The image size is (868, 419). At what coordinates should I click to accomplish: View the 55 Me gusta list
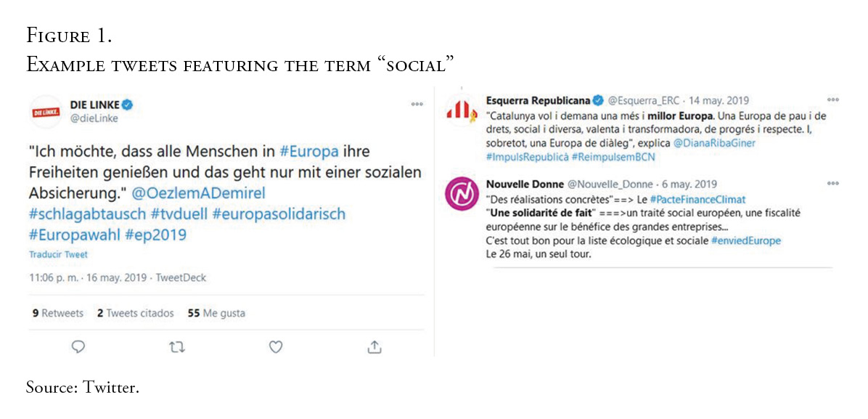click(216, 314)
